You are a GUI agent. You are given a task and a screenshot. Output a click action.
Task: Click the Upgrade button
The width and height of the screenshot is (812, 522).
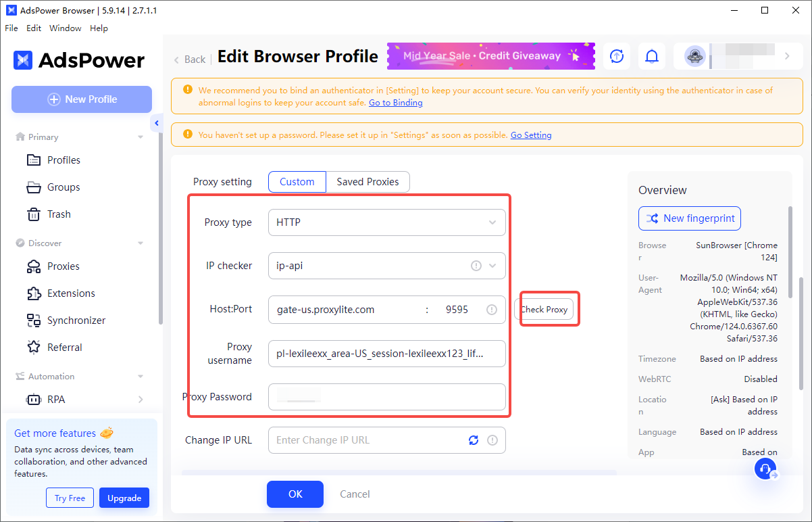124,498
